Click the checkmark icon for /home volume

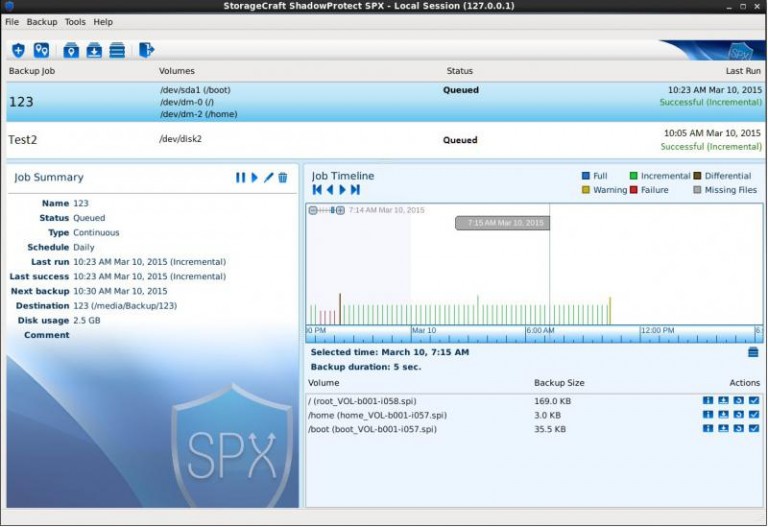point(754,415)
